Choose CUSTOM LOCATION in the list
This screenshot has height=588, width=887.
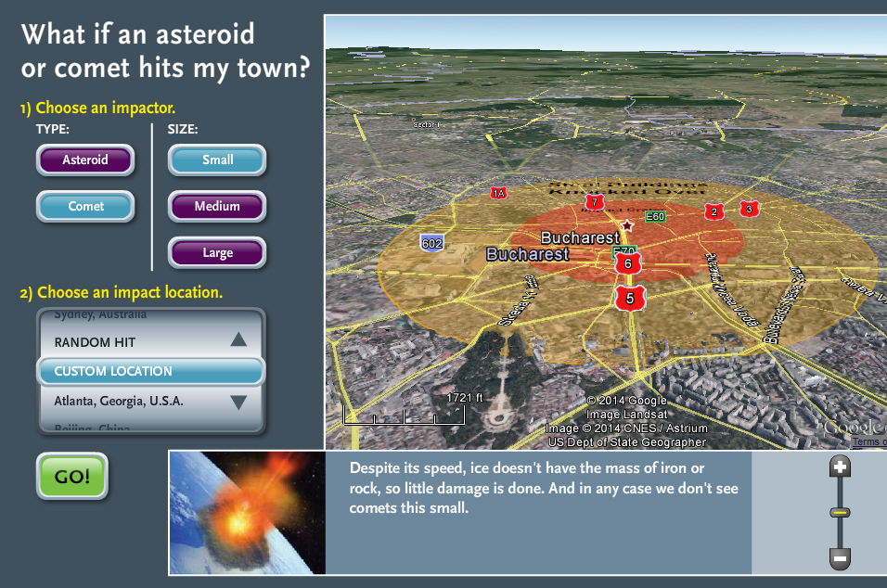(113, 371)
